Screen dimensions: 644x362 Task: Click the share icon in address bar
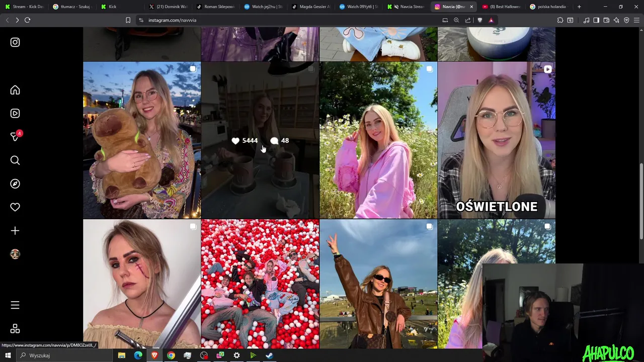(x=468, y=20)
